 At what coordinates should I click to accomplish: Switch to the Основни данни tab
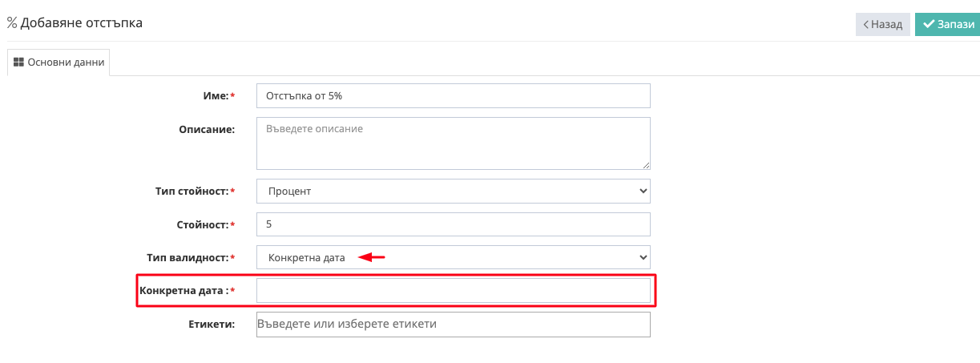click(x=58, y=62)
